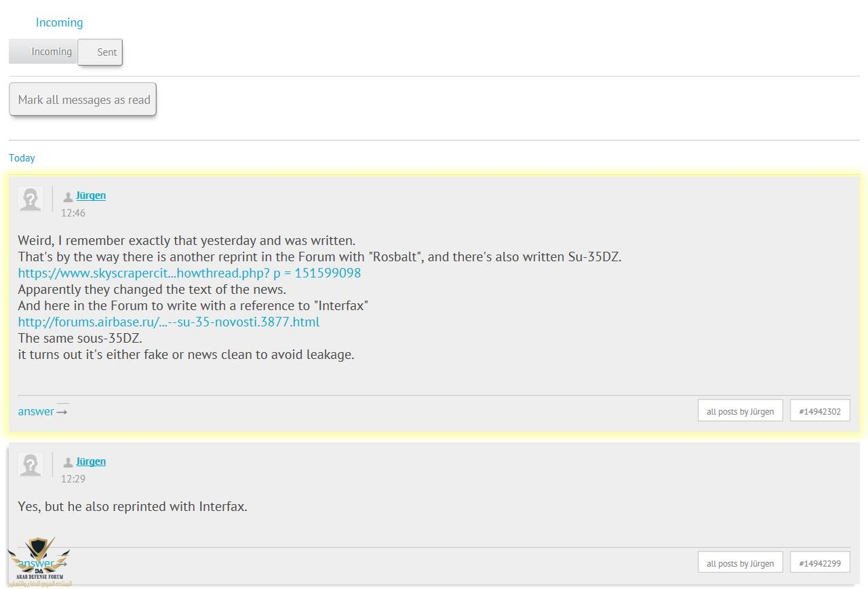
Task: Switch to the Sent messages tab
Action: (100, 52)
